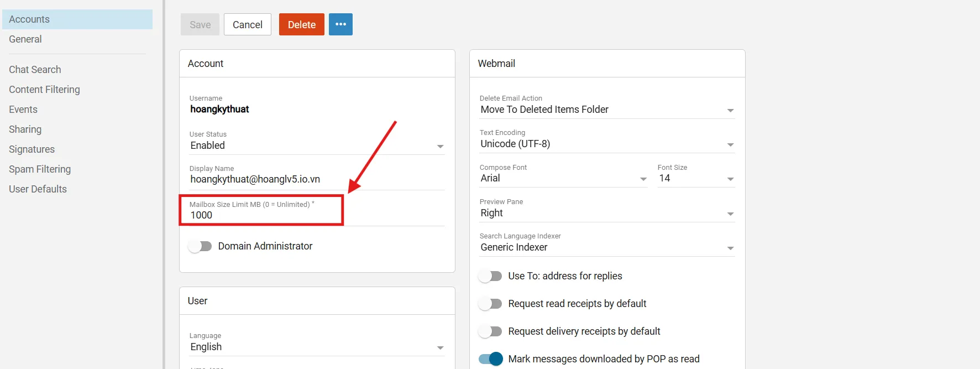Click the red Delete button

pos(301,24)
